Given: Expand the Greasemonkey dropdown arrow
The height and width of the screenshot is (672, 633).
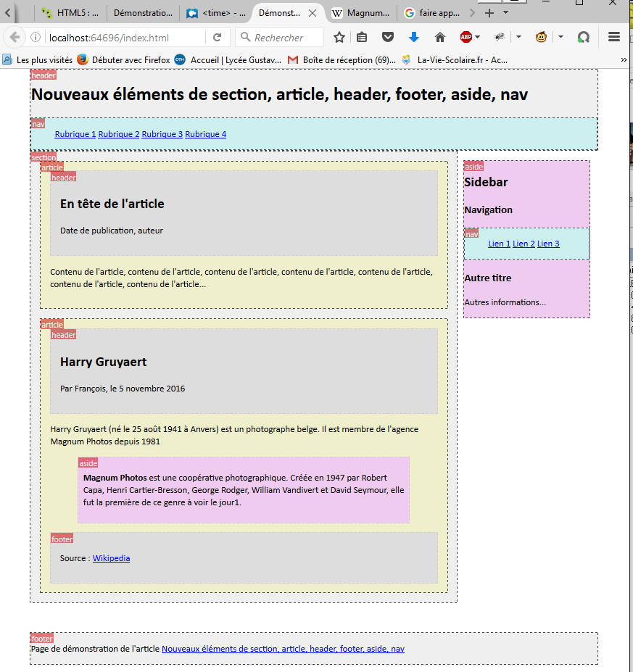Looking at the screenshot, I should click(560, 37).
